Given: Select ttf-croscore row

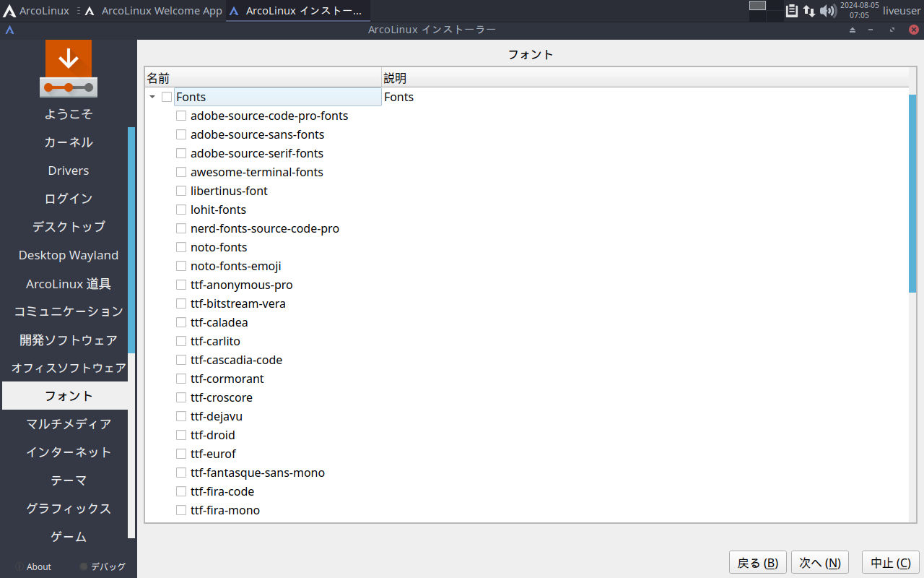Looking at the screenshot, I should (222, 397).
